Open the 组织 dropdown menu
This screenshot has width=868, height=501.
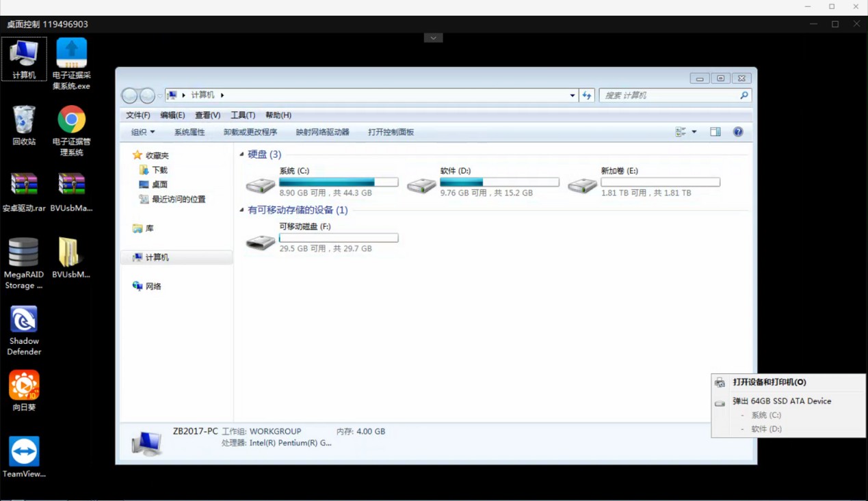(x=143, y=132)
